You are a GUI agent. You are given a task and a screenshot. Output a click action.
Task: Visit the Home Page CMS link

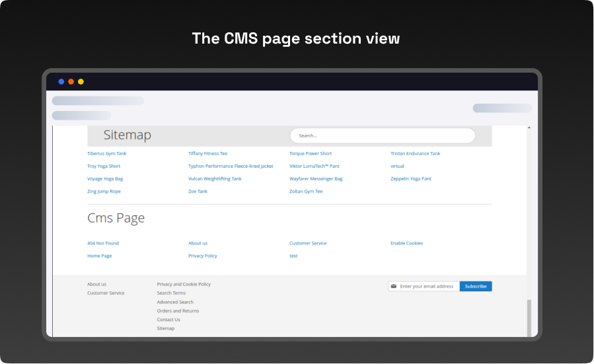[99, 256]
